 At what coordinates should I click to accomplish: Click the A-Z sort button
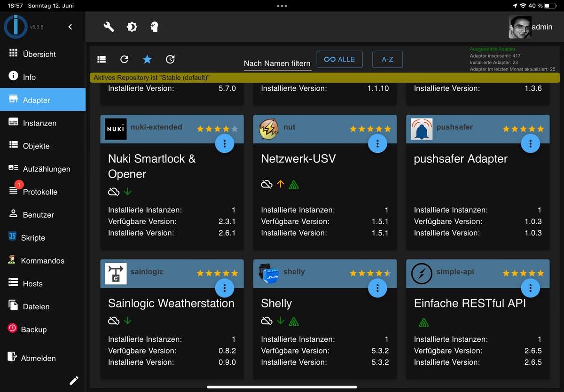[x=388, y=59]
